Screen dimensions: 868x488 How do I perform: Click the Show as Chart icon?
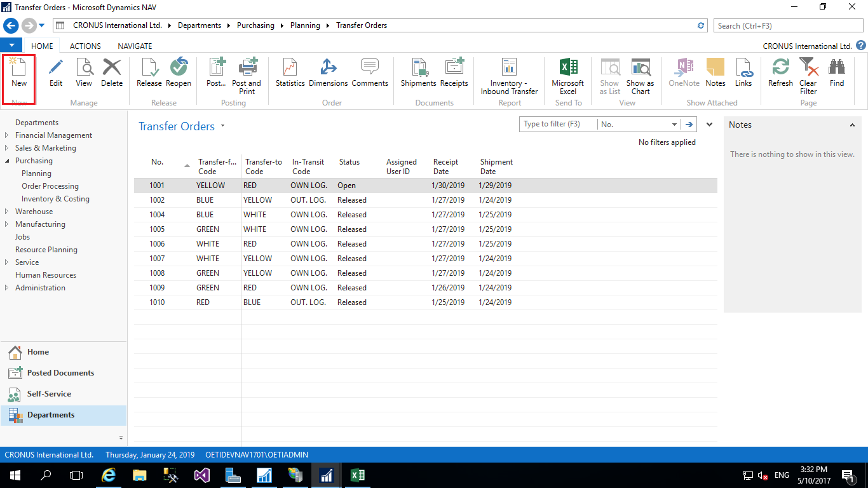(641, 76)
